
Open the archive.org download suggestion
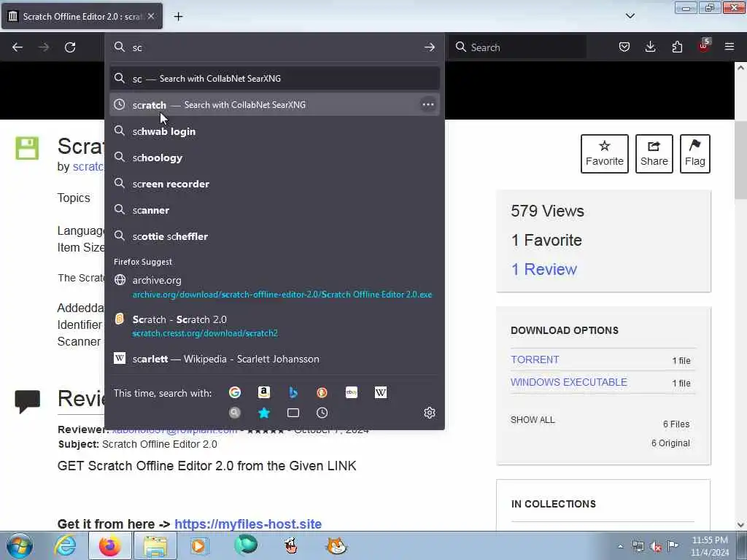tap(274, 287)
